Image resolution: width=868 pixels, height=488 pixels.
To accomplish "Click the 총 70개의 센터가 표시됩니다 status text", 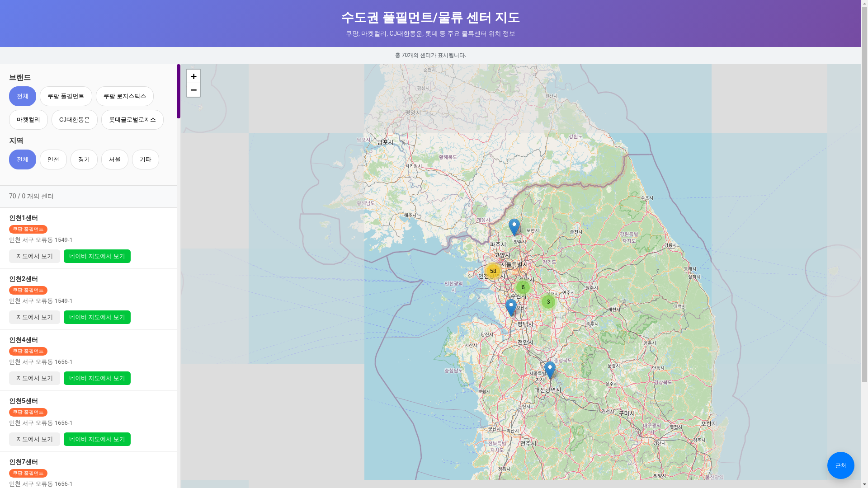I will pos(430,55).
